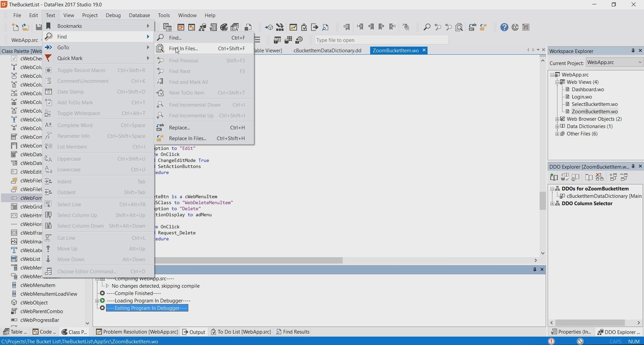Open the palette-shaped icon in the toolbar
644x345 pixels.
coord(224,27)
